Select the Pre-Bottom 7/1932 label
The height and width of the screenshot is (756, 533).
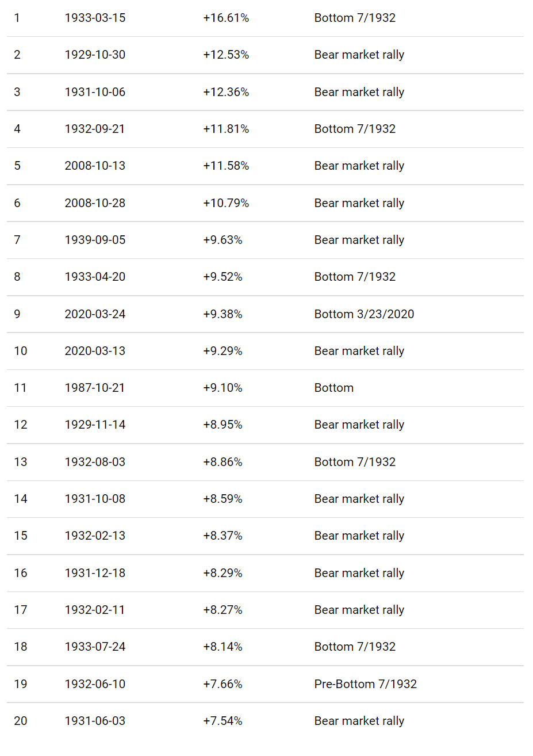(x=365, y=684)
